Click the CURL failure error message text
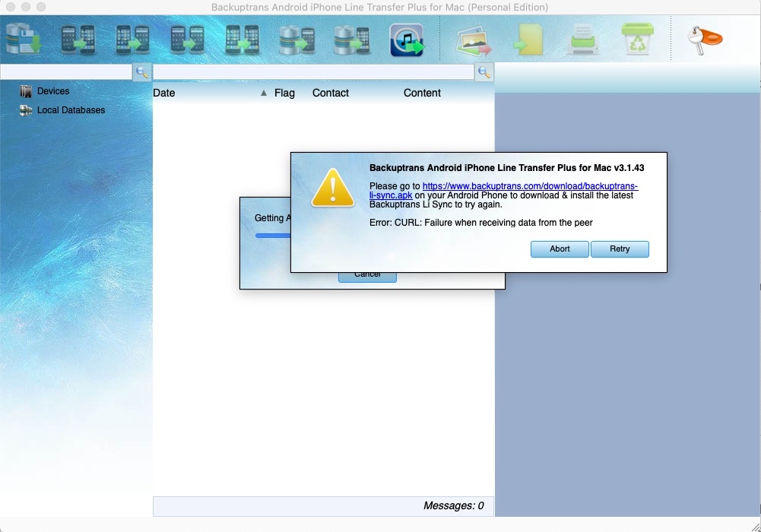 tap(481, 223)
